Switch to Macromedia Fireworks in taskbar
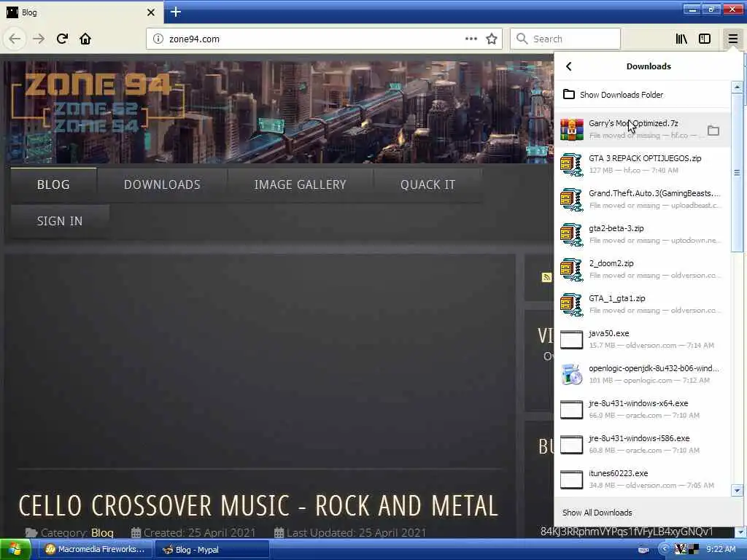 point(96,550)
